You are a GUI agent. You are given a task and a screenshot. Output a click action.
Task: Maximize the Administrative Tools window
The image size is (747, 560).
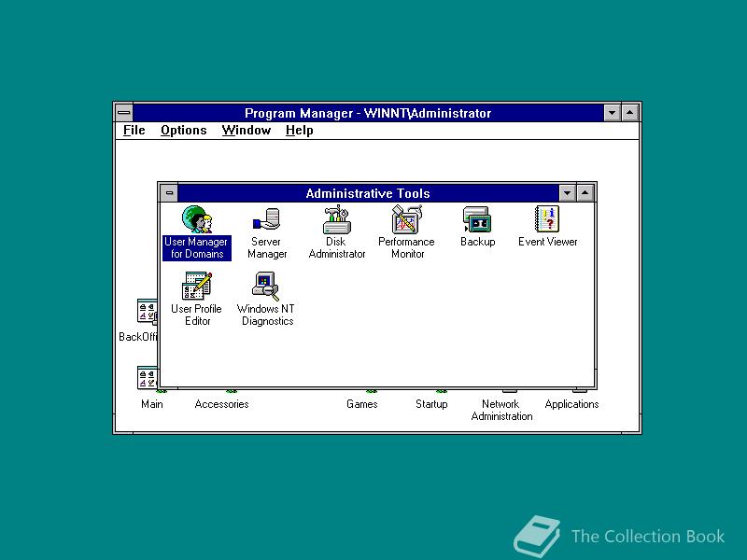[x=585, y=193]
